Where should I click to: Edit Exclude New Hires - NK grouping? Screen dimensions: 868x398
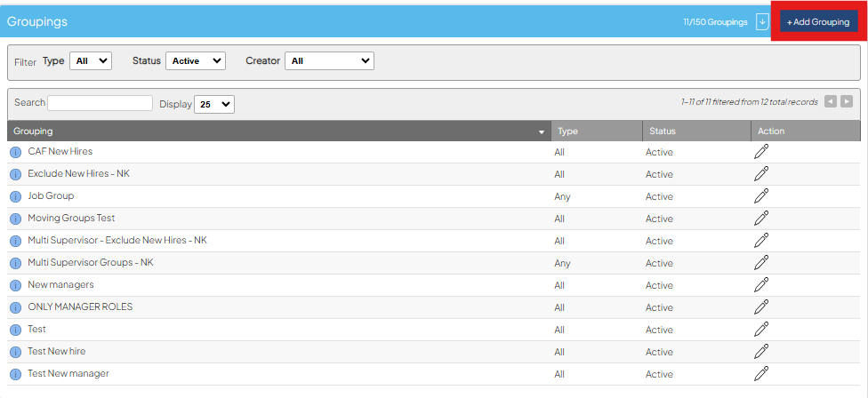[761, 173]
